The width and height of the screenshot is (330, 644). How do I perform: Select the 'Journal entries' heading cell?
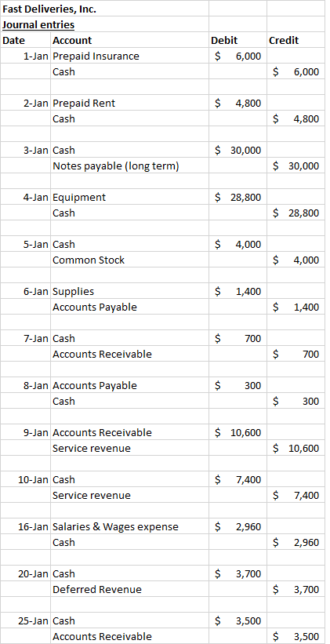(x=105, y=24)
